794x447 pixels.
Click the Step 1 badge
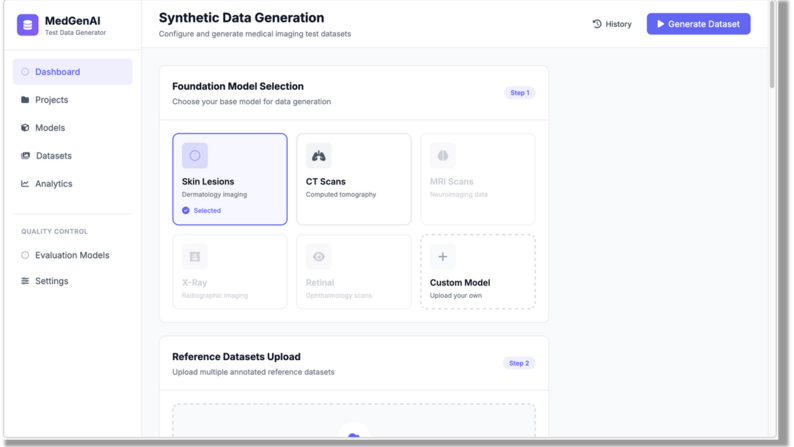[519, 93]
